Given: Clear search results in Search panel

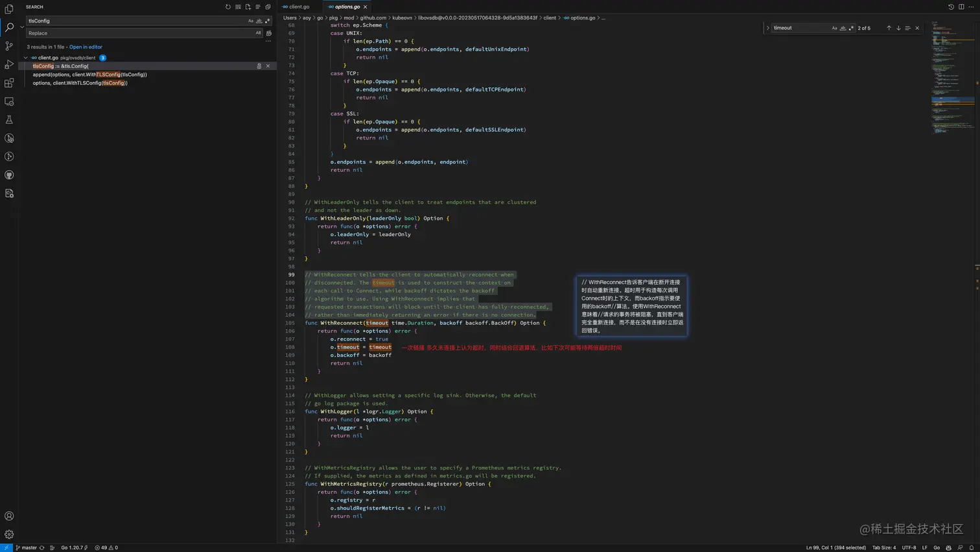Looking at the screenshot, I should [x=238, y=7].
